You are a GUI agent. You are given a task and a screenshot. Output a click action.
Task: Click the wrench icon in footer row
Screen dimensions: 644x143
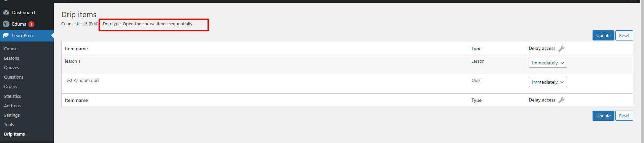(x=561, y=100)
